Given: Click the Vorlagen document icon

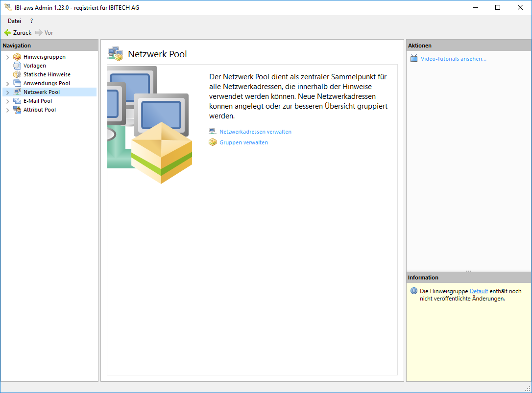Looking at the screenshot, I should 17,66.
